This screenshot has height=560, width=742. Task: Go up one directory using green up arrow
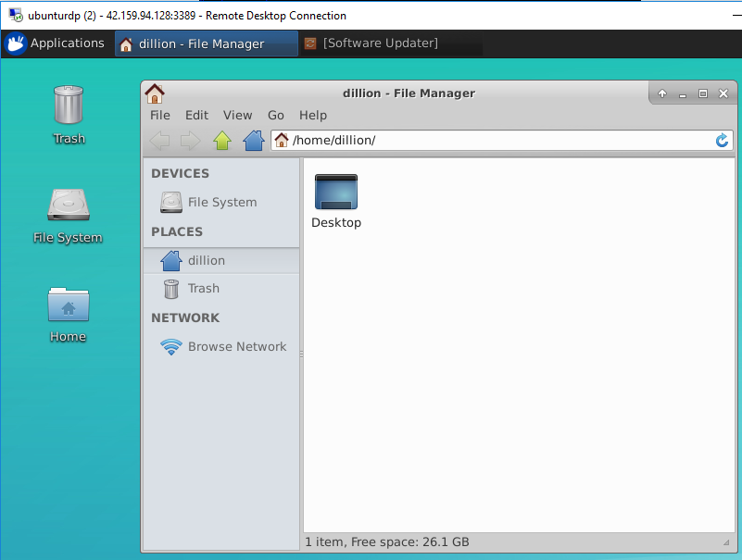click(x=222, y=141)
